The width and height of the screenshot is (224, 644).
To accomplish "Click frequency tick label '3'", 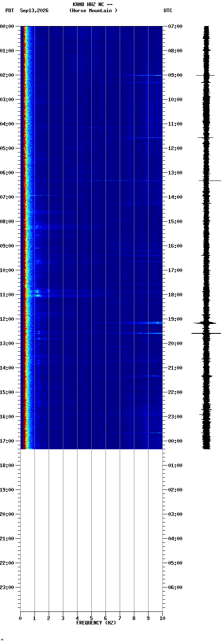I will 63,618.
